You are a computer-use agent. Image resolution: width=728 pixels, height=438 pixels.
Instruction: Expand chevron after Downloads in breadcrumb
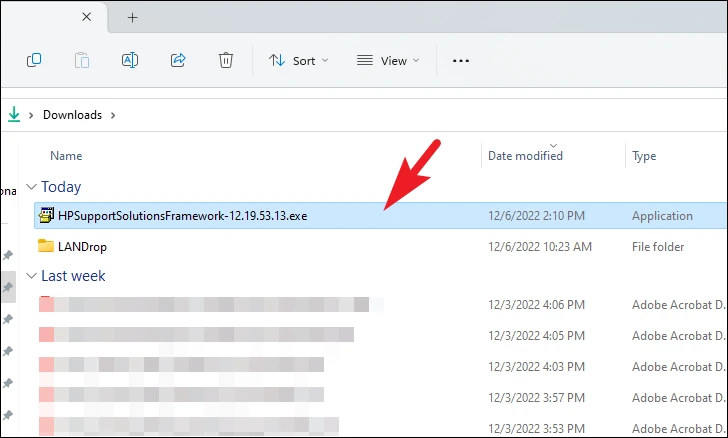(x=113, y=115)
